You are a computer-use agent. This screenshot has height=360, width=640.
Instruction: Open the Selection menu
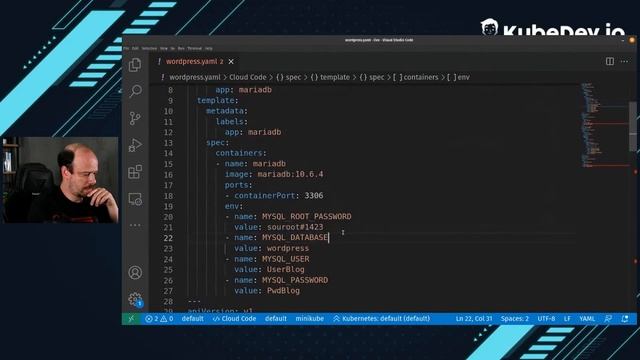coord(149,48)
